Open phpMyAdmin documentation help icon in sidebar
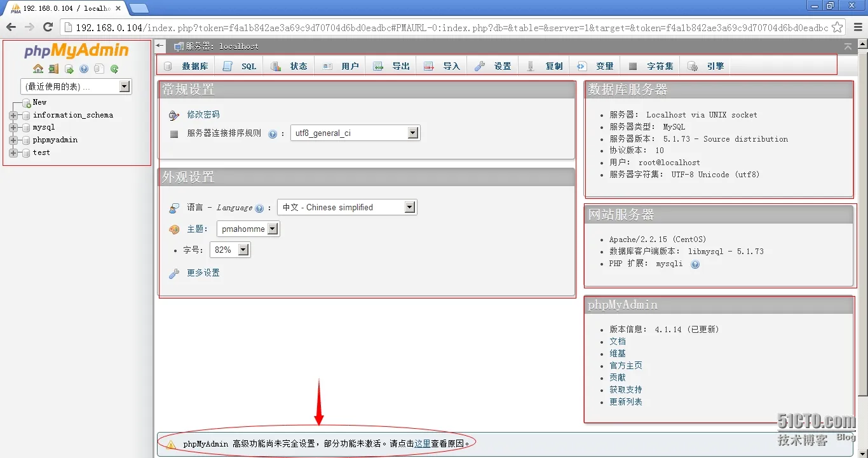The height and width of the screenshot is (458, 868). [84, 69]
